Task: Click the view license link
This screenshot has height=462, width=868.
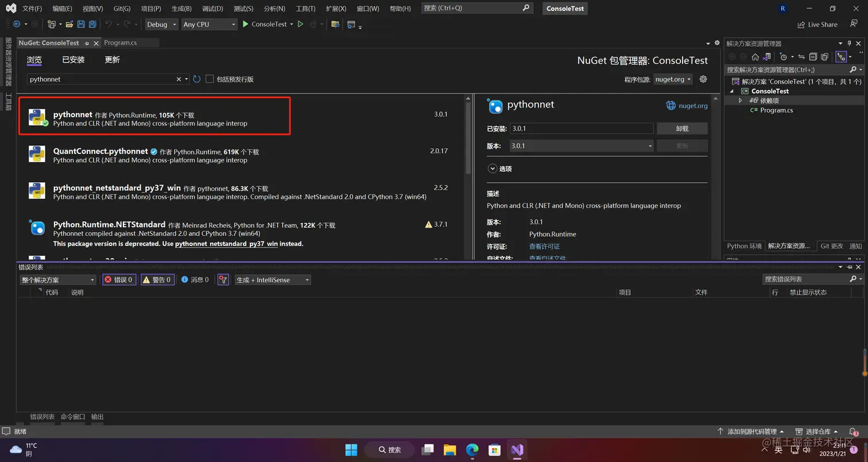Action: pos(544,247)
